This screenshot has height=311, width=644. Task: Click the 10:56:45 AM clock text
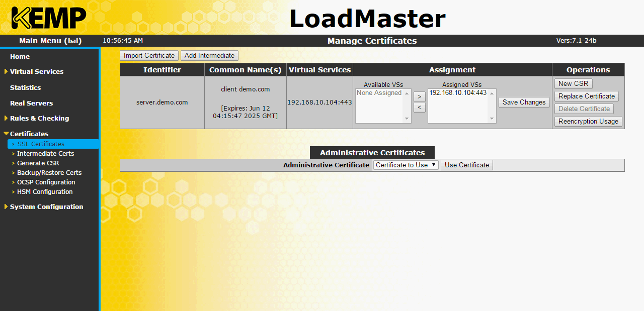(x=123, y=41)
